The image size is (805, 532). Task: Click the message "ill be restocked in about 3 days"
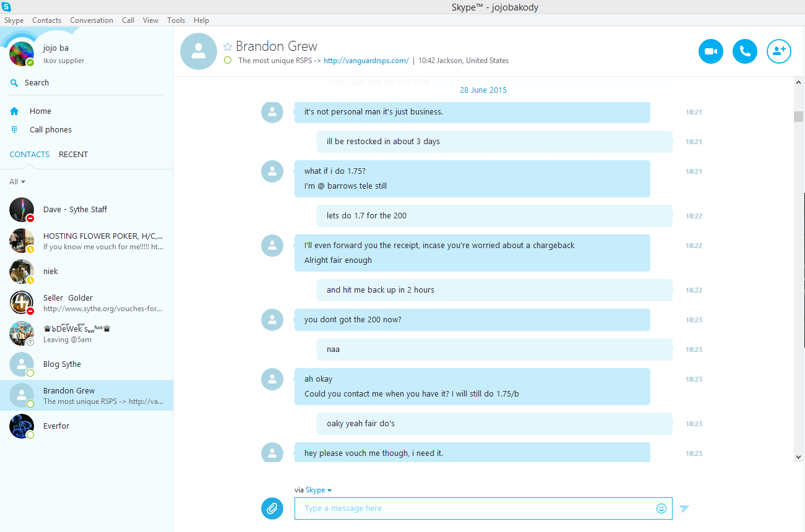pos(494,142)
